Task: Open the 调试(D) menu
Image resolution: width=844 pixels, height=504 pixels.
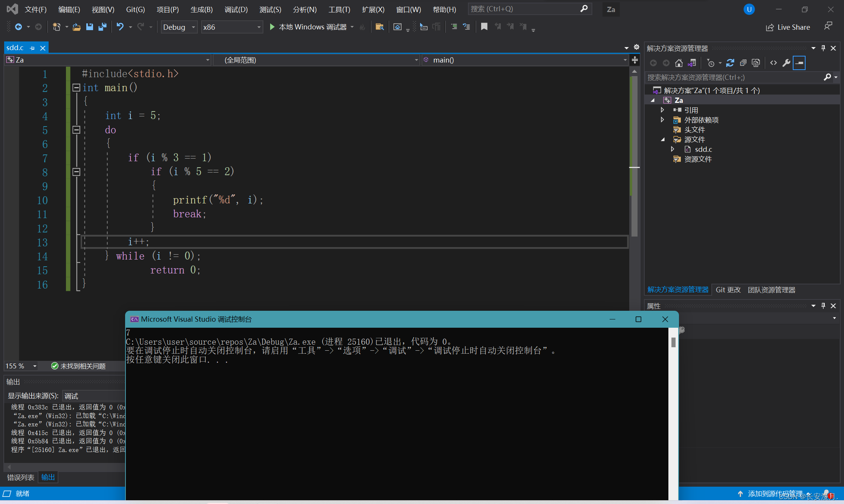Action: [x=236, y=9]
